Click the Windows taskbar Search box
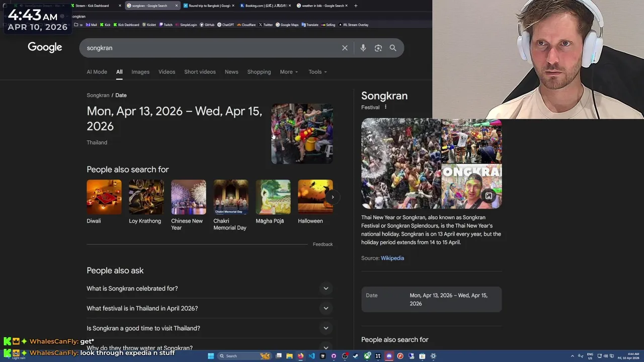Viewport: 644px width, 362px height. (245, 356)
